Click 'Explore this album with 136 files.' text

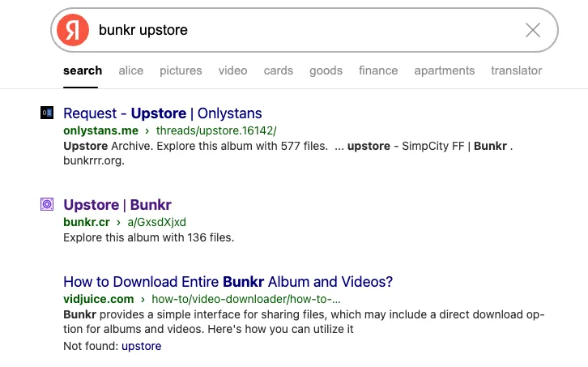point(148,237)
